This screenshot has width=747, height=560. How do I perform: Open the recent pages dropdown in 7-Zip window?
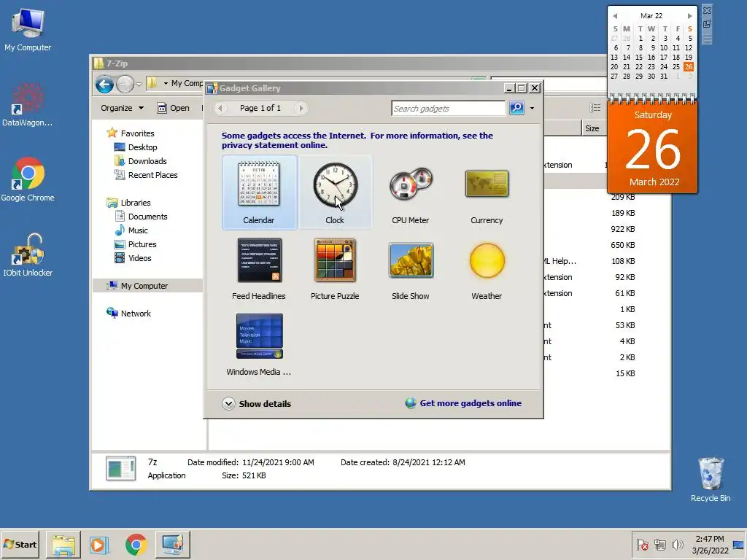point(139,85)
